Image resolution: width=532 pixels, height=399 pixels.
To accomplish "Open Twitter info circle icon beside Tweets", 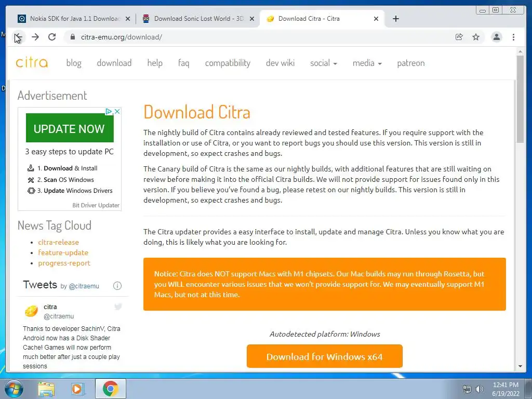I will point(117,286).
